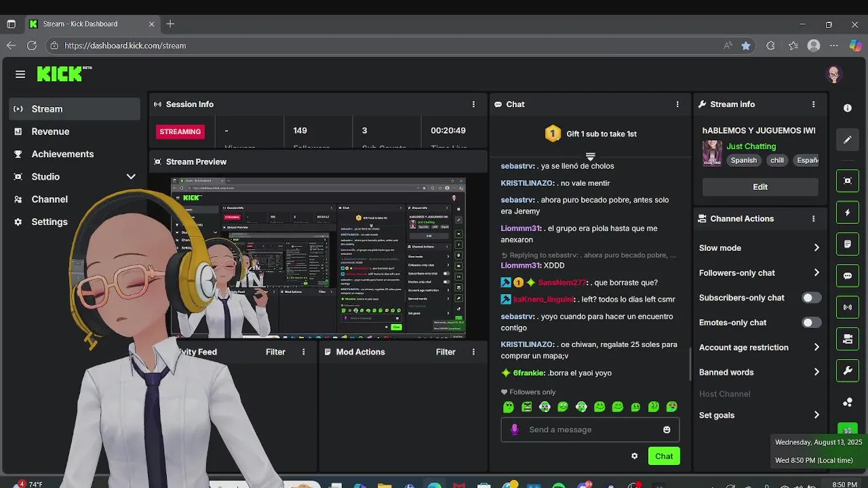Open the user profile avatar menu
This screenshot has width=868, height=488.
pos(834,75)
